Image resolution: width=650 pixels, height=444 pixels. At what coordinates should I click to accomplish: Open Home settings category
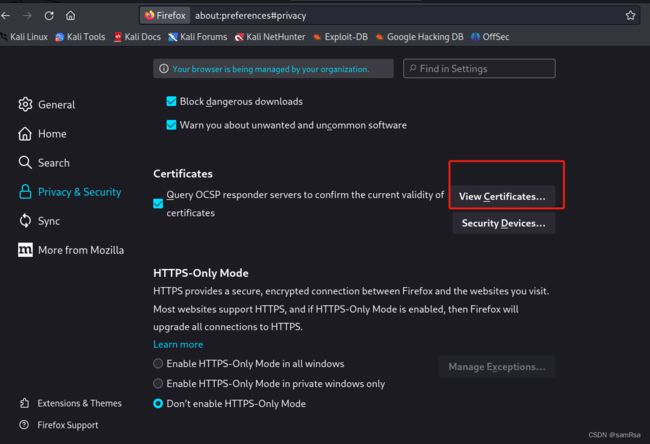42,134
